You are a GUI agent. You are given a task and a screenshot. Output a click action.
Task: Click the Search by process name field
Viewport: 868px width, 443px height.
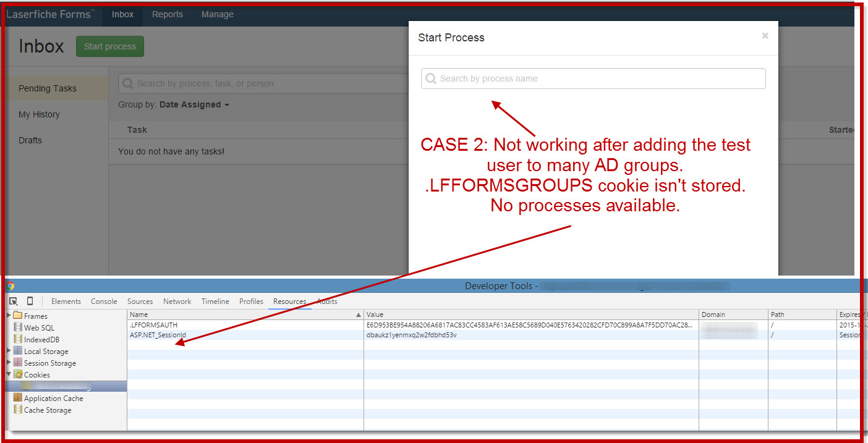click(x=594, y=78)
